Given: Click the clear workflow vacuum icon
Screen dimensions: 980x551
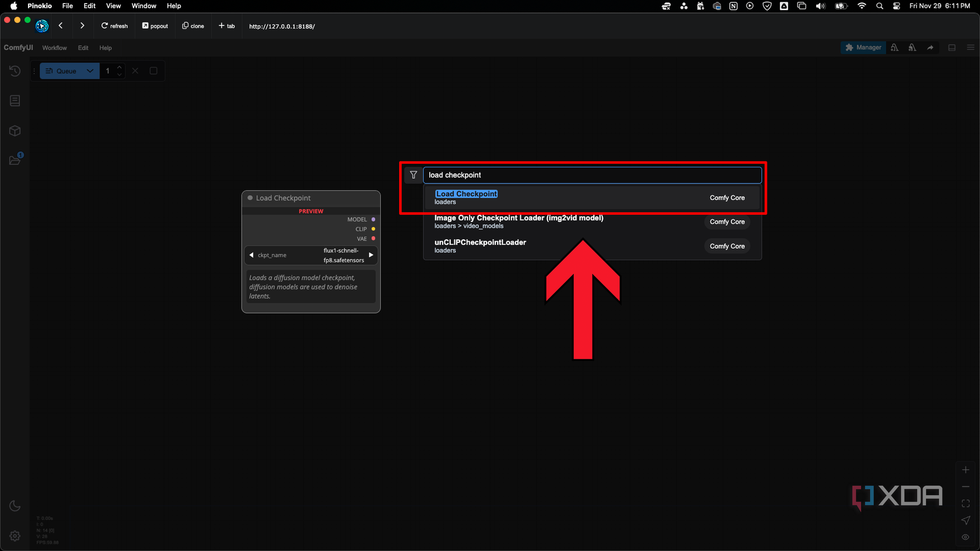Looking at the screenshot, I should [x=894, y=47].
